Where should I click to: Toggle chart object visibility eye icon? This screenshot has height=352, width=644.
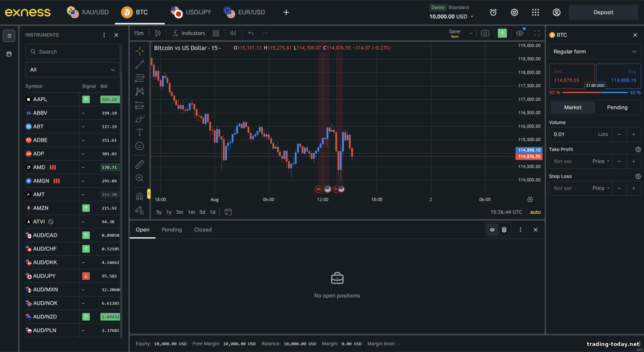pyautogui.click(x=519, y=33)
